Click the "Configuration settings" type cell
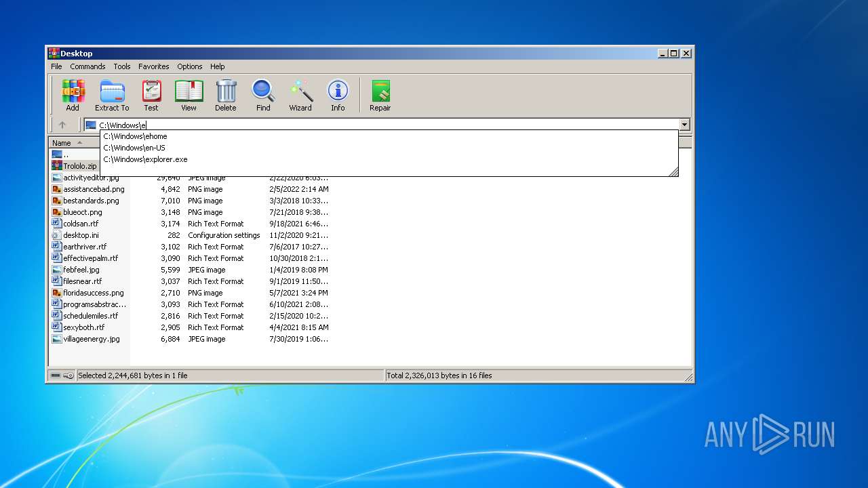Viewport: 868px width, 488px height. [224, 235]
